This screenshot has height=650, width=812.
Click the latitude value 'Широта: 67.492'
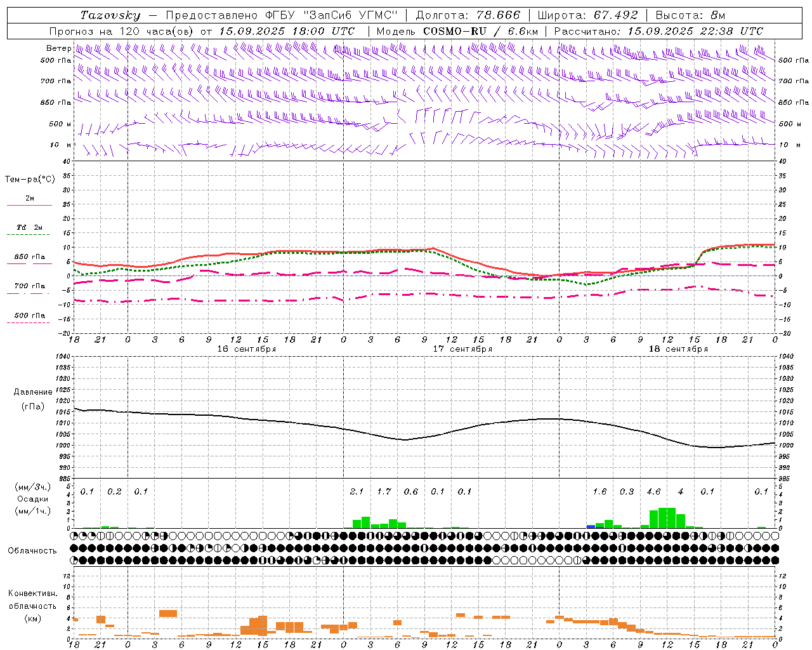(587, 15)
